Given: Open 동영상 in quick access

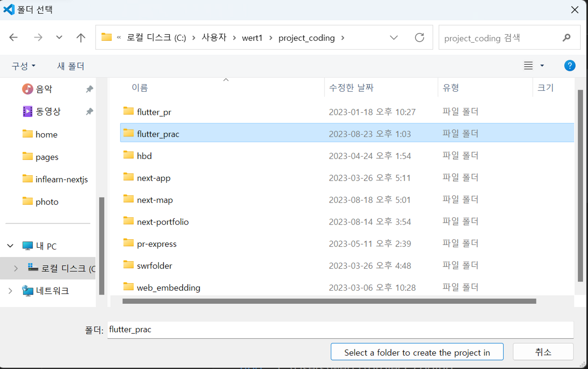Looking at the screenshot, I should (x=48, y=111).
